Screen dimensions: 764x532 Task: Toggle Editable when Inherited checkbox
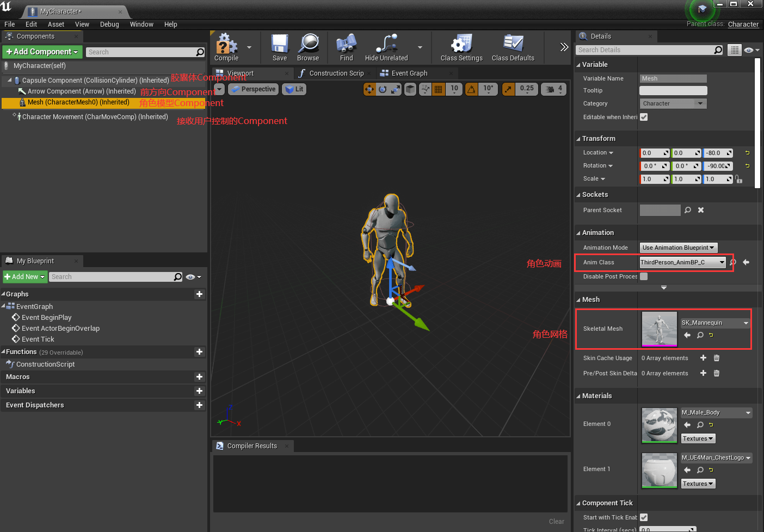(644, 117)
